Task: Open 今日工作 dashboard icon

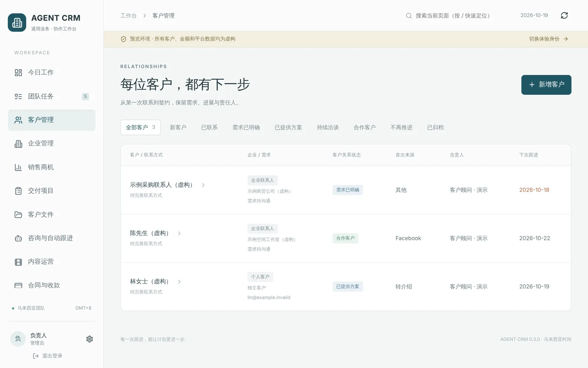Action: 18,72
